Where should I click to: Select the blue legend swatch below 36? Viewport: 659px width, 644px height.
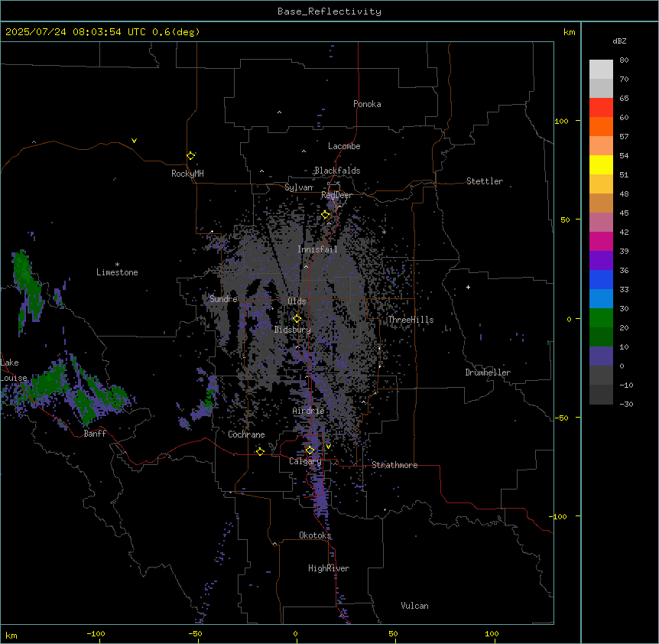[601, 279]
